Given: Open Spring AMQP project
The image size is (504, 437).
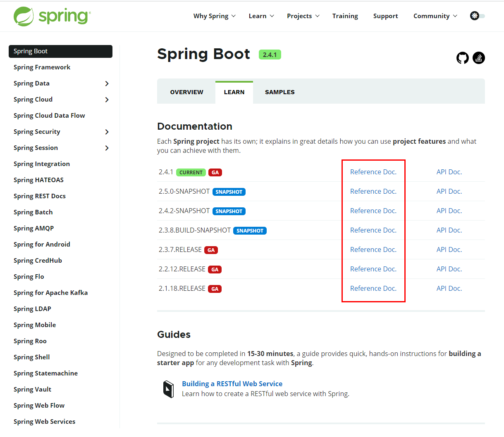Looking at the screenshot, I should click(x=33, y=228).
